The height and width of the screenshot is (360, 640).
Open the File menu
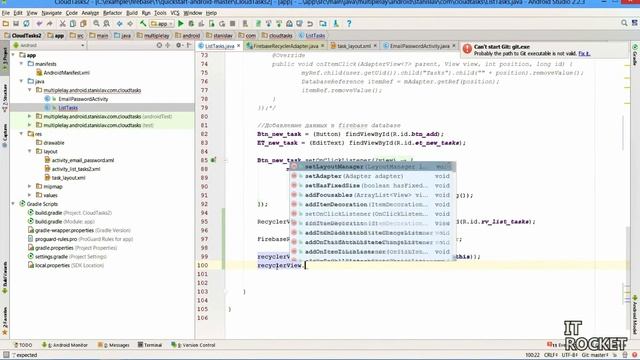6,13
